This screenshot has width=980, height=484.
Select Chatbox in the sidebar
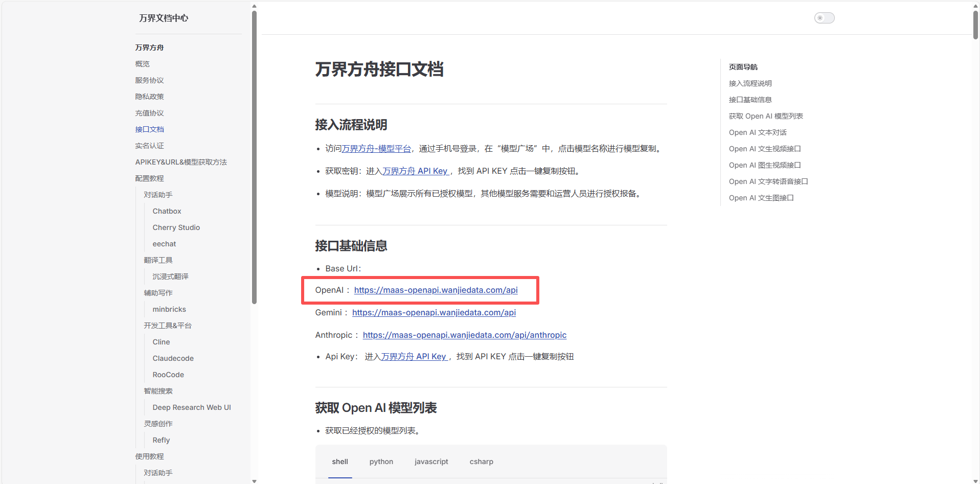(167, 211)
